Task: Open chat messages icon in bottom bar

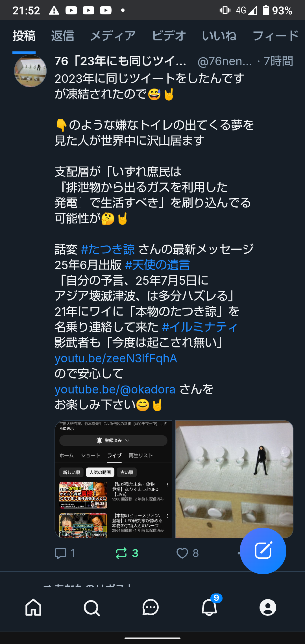Action: 151,607
